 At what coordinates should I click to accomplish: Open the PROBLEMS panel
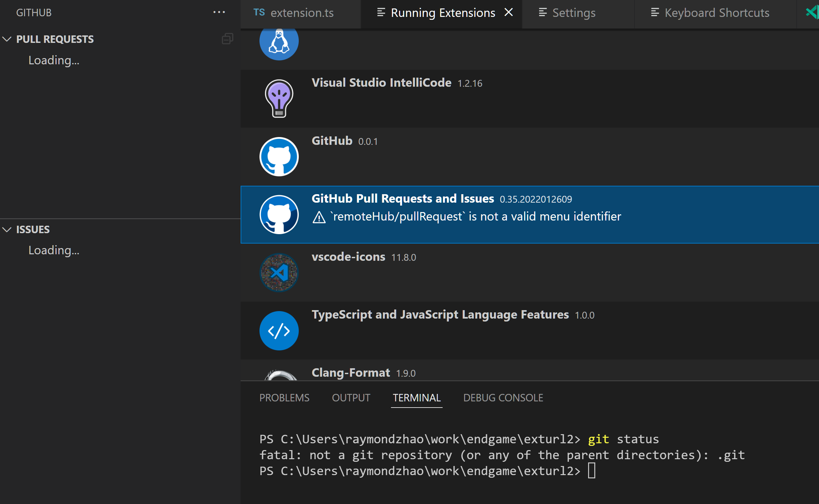(x=284, y=397)
